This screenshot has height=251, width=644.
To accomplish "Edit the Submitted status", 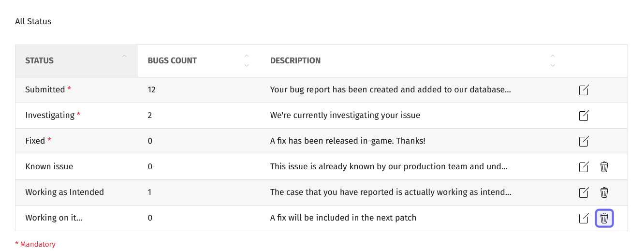I will pos(584,90).
